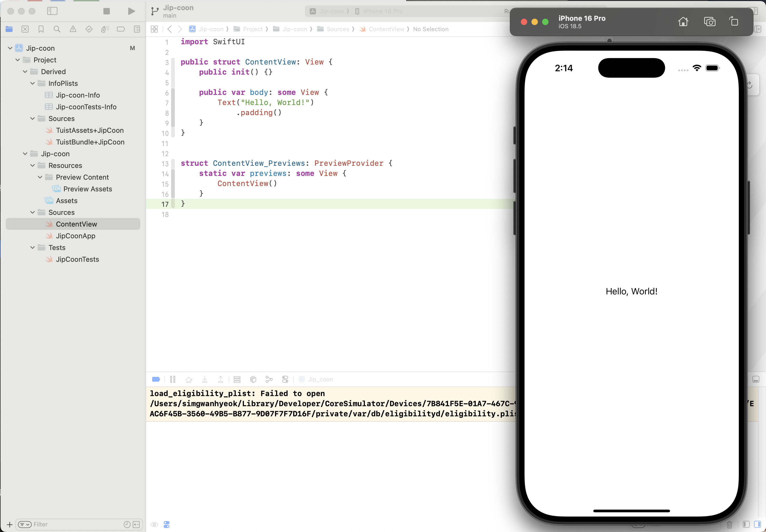This screenshot has height=532, width=766.
Task: Open the Issue navigator warning icon
Action: (73, 29)
